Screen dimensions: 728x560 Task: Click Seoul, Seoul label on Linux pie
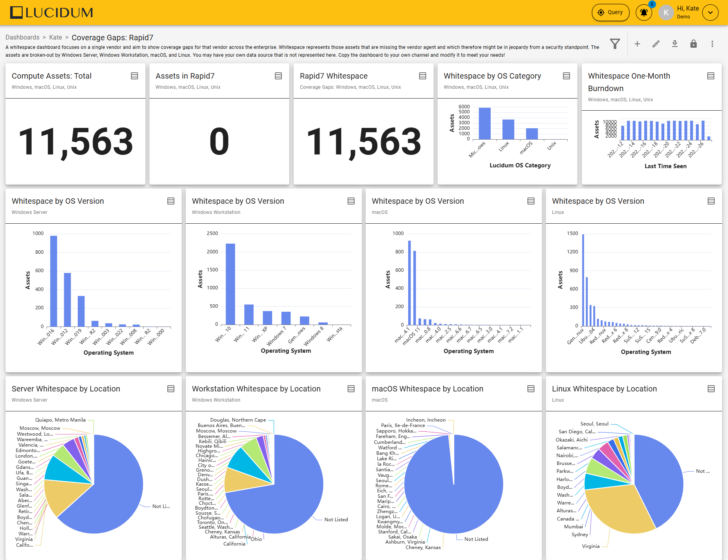(x=595, y=424)
